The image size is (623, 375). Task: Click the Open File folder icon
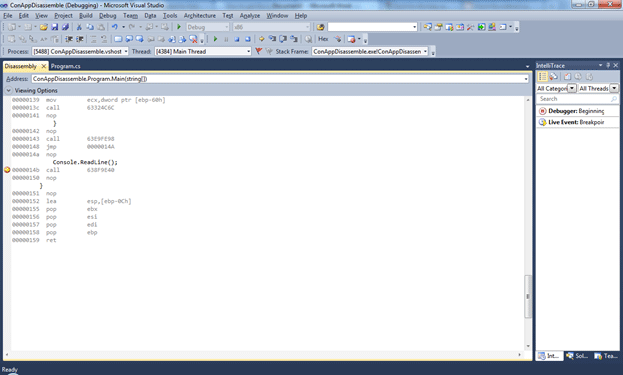point(44,27)
